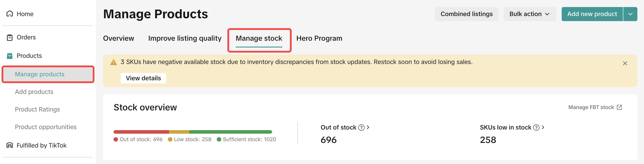The height and width of the screenshot is (164, 644).
Task: Click the Out of stock help icon
Action: [x=361, y=128]
